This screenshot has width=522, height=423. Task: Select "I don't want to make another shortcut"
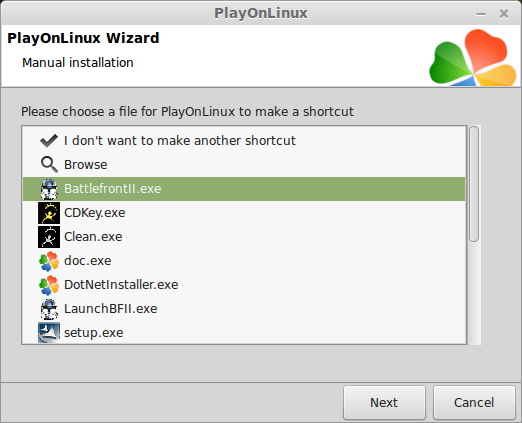[x=244, y=141]
